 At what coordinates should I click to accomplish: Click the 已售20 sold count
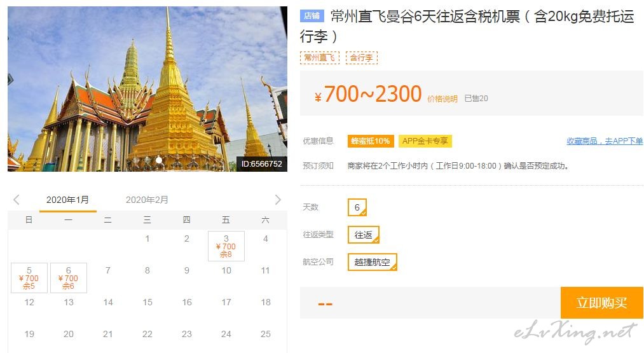(x=476, y=99)
